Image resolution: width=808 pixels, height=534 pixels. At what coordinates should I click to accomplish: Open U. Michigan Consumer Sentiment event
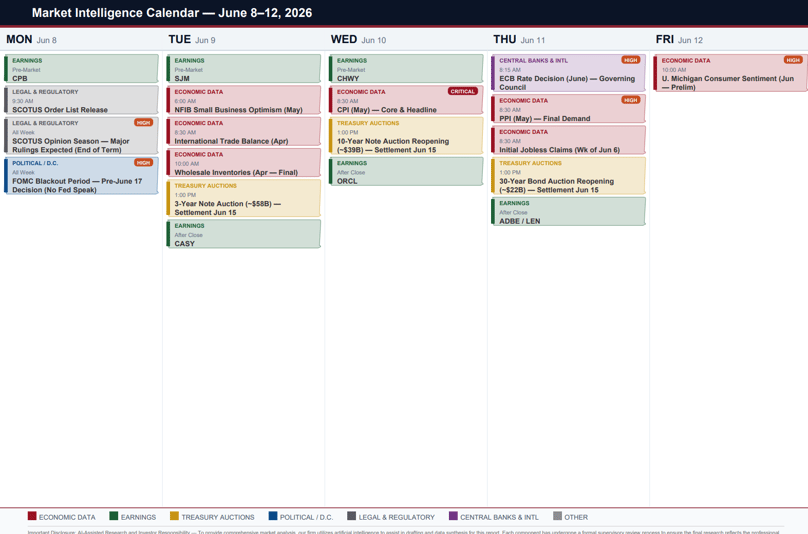pos(731,73)
